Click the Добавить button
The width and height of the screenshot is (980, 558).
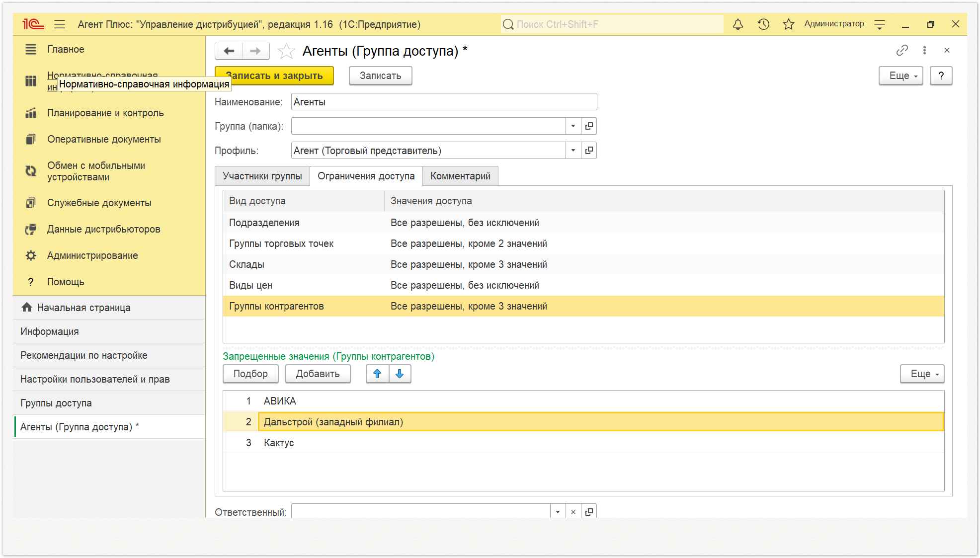point(318,374)
